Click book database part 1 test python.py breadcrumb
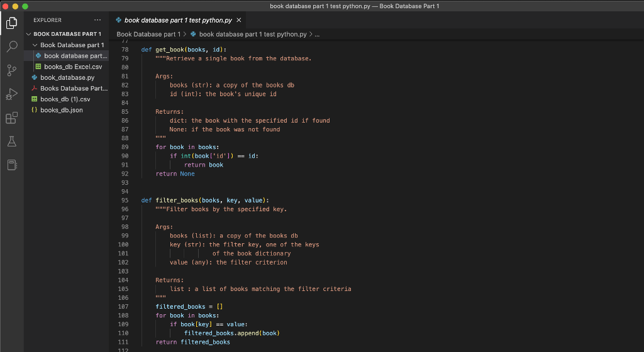 [253, 35]
